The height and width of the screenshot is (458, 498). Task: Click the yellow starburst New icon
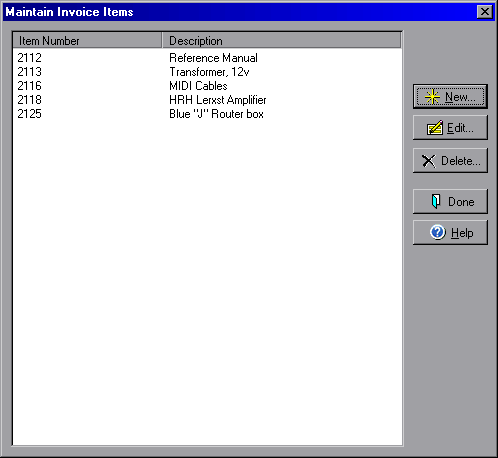coord(432,97)
